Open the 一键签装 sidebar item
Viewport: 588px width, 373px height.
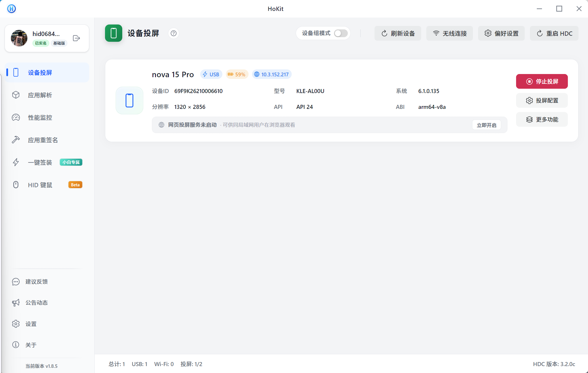pyautogui.click(x=47, y=162)
